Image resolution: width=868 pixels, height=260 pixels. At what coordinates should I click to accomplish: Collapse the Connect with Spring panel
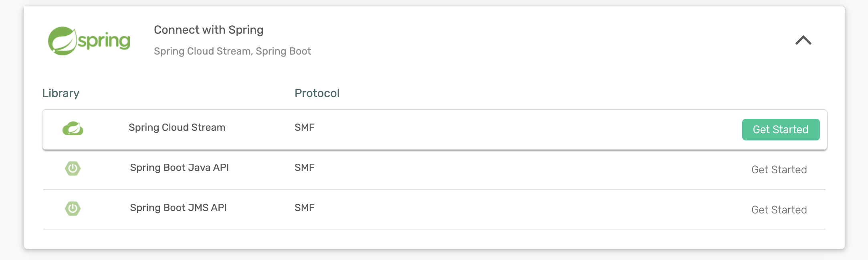(x=803, y=40)
